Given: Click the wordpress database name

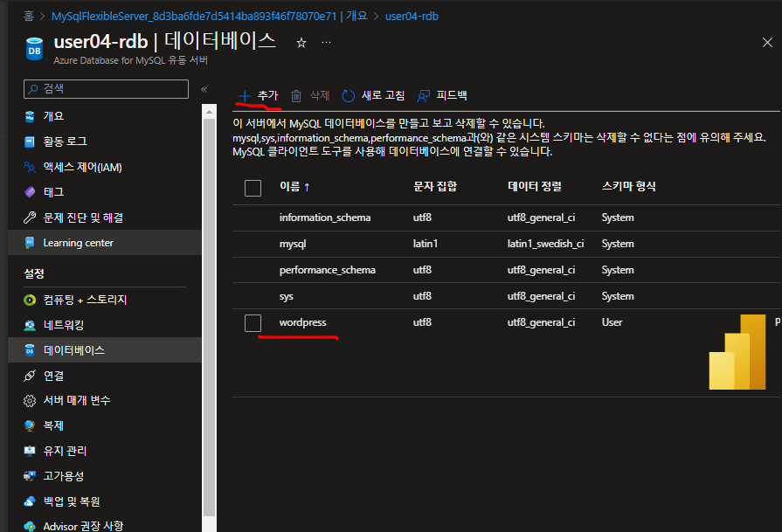Looking at the screenshot, I should (302, 322).
